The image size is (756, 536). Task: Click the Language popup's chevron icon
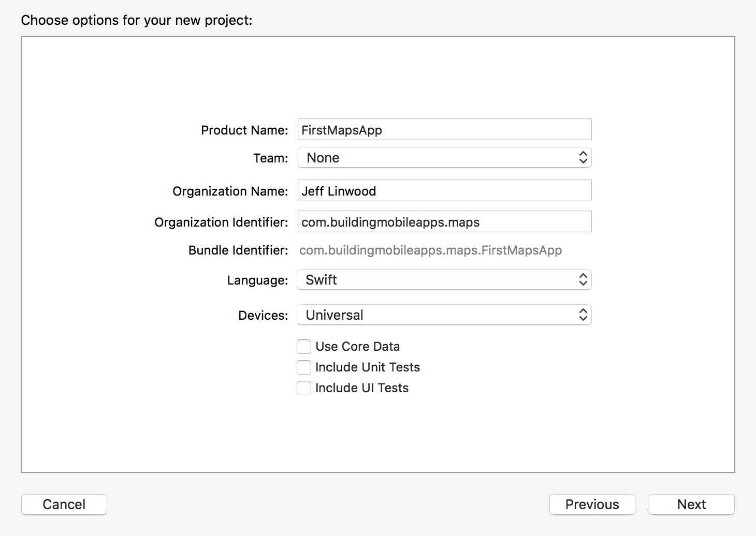583,279
